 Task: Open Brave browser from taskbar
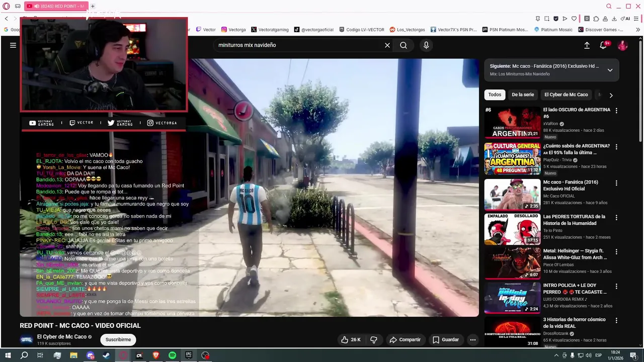pos(155,355)
